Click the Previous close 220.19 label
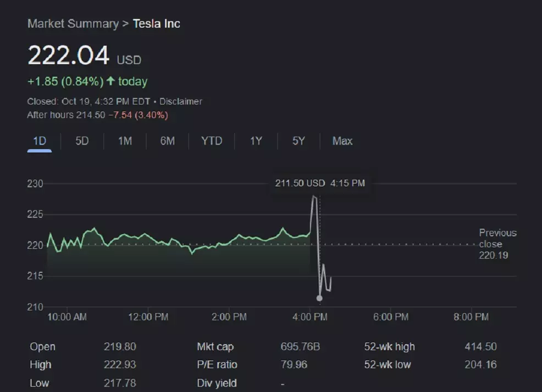Screen dimensions: 542x392 [x=497, y=244]
